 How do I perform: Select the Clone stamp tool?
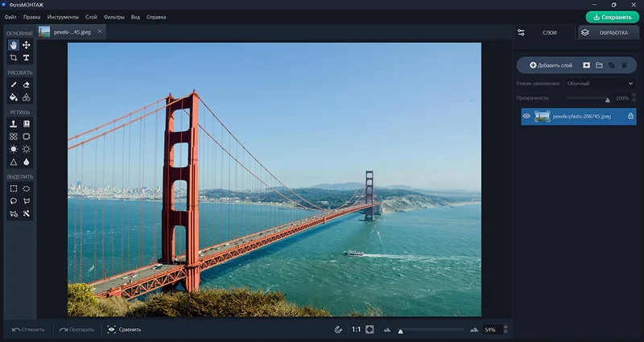click(14, 124)
